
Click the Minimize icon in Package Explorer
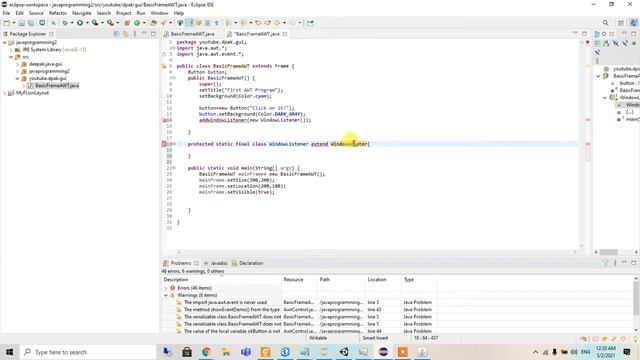[144, 34]
